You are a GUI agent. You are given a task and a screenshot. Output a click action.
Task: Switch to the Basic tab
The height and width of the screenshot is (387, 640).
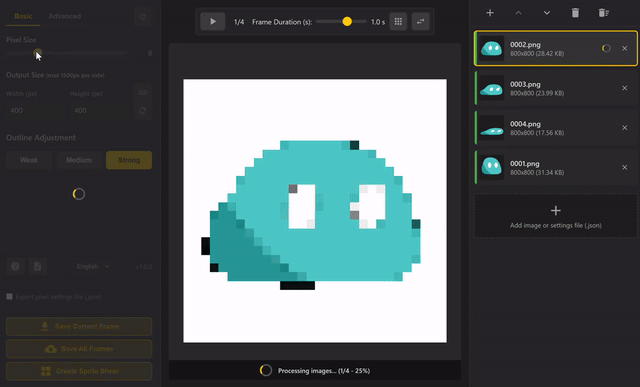(x=23, y=16)
